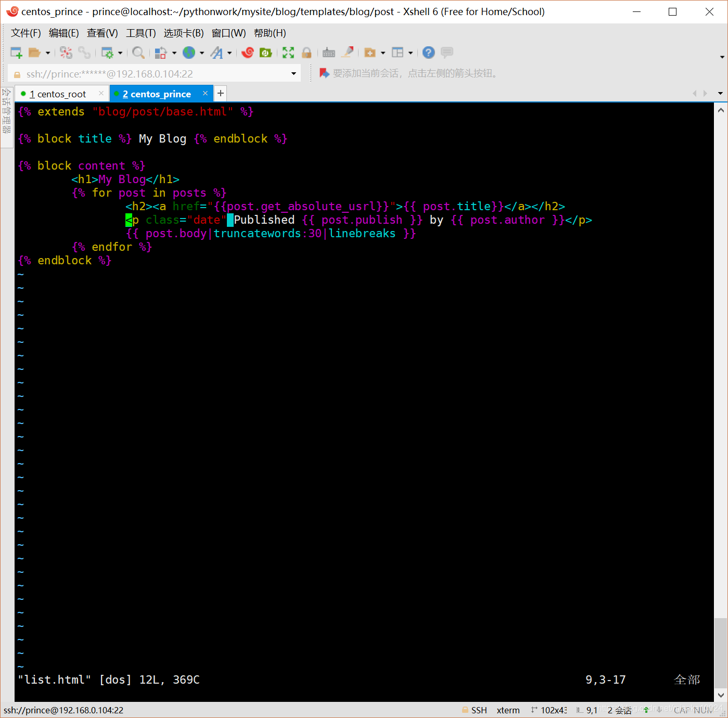The height and width of the screenshot is (718, 728).
Task: Click the ssh address bar field
Action: tap(155, 74)
